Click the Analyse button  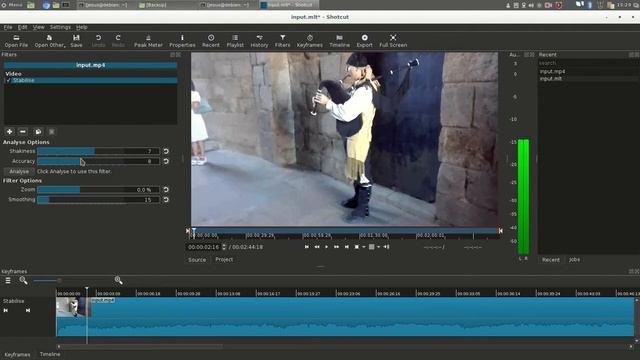19,171
